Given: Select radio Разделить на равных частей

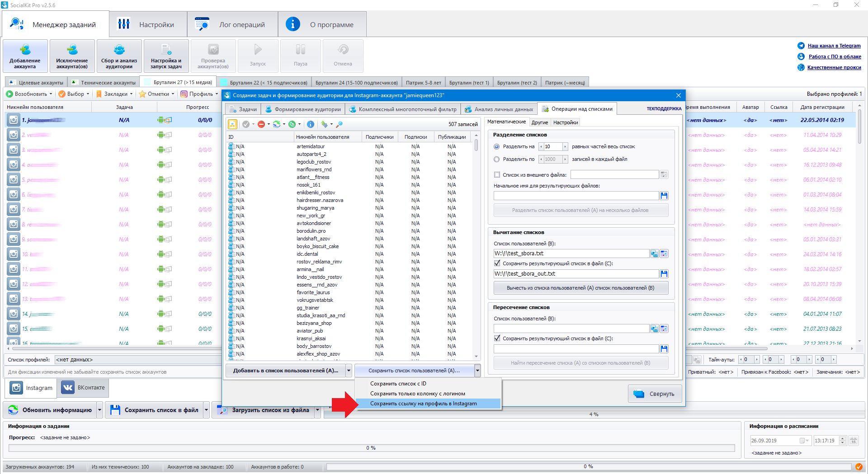Looking at the screenshot, I should pos(497,147).
